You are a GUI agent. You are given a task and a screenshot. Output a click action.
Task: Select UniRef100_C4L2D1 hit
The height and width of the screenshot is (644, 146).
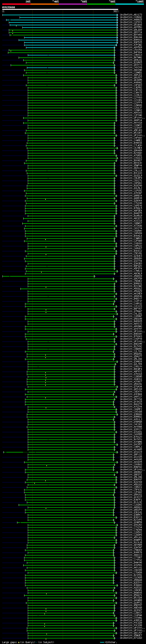[131, 314]
